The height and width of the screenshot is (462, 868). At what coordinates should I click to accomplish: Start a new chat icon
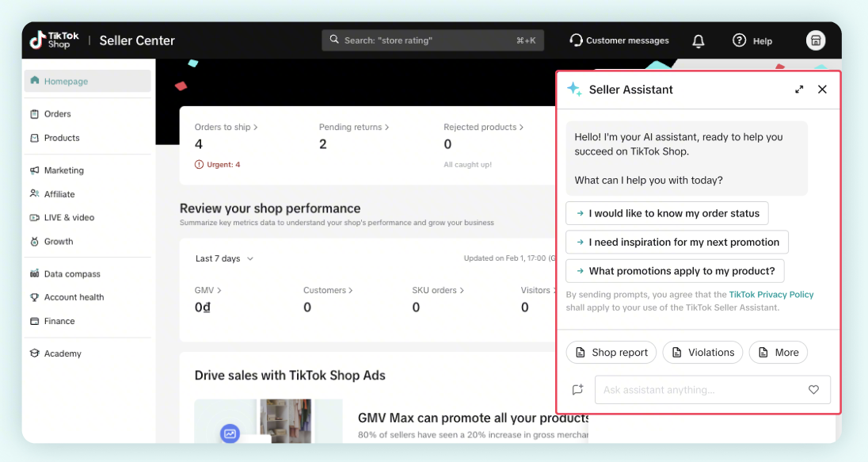click(x=577, y=389)
